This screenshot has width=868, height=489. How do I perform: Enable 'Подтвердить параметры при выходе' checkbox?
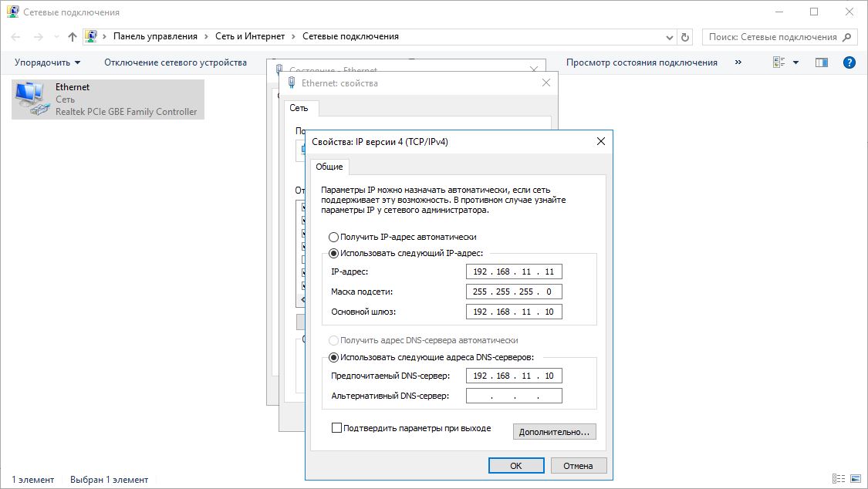336,428
